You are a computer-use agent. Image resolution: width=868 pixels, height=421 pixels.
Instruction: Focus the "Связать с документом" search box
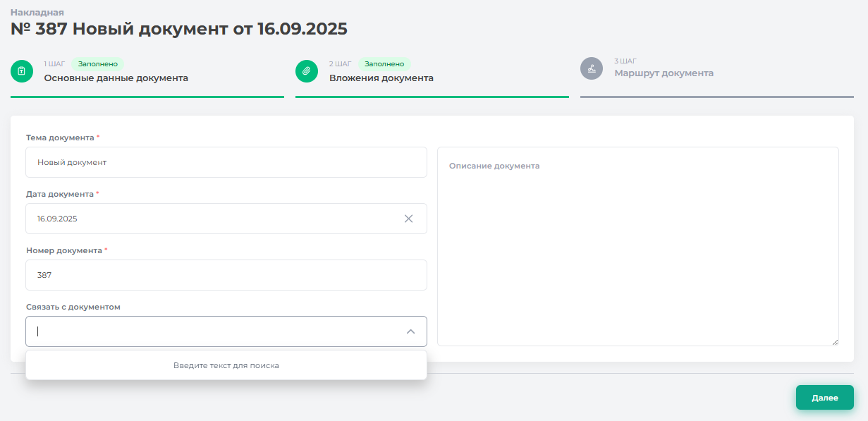212,331
